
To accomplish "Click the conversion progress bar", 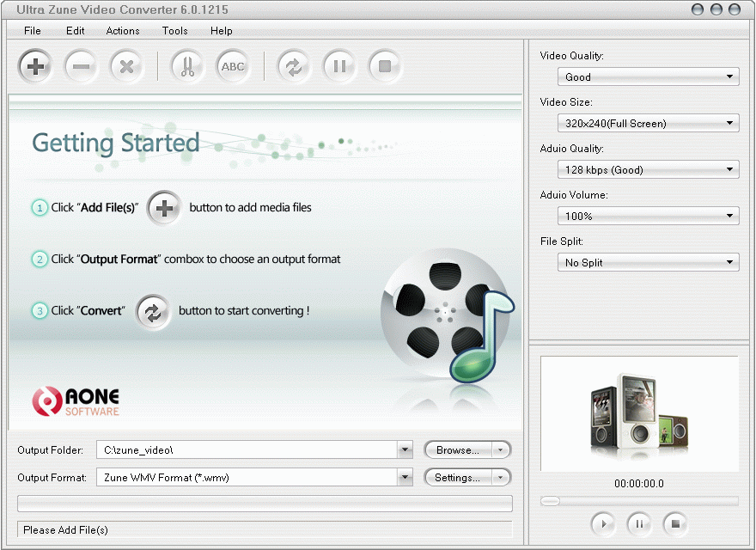I will pos(265,504).
